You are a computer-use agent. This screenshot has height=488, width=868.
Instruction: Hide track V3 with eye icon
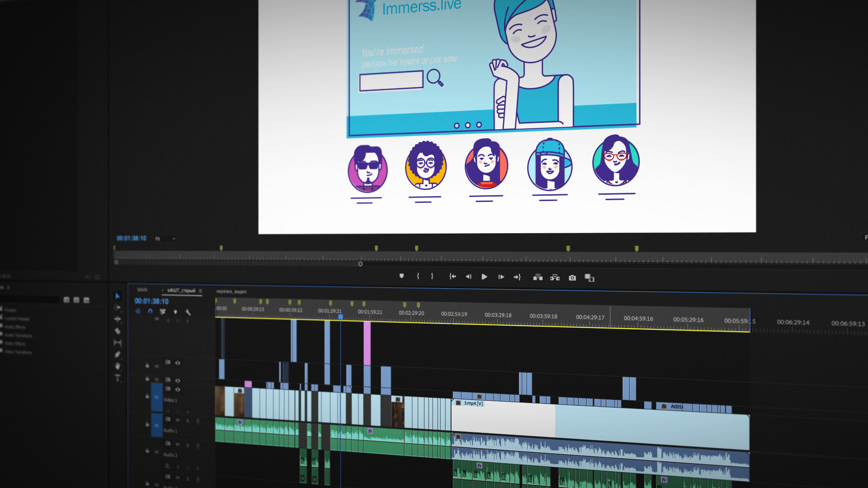tap(178, 363)
